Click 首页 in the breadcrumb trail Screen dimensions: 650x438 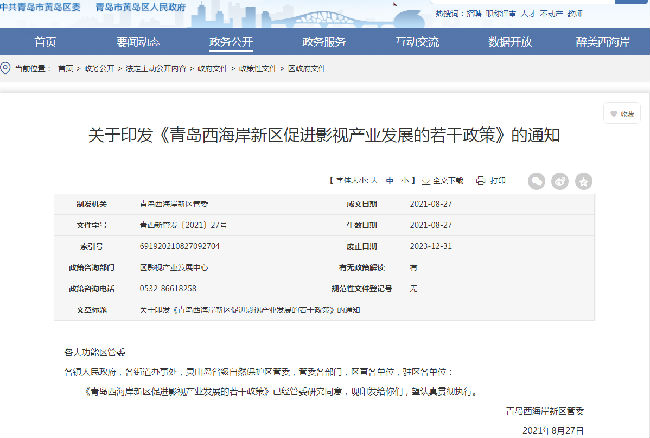(x=65, y=68)
